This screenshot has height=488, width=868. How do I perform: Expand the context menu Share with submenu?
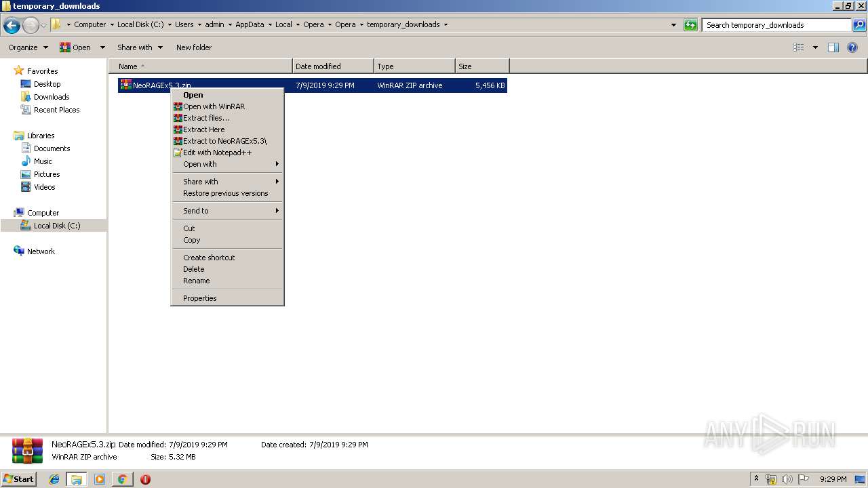227,182
